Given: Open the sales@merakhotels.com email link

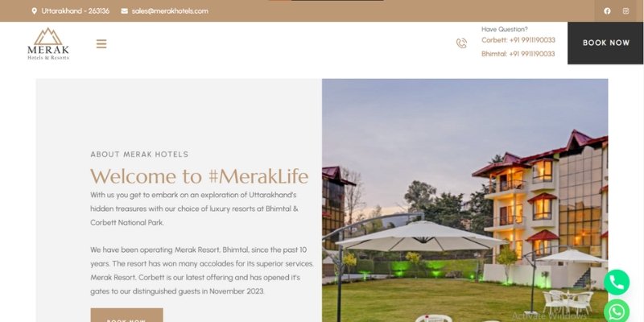Looking at the screenshot, I should pyautogui.click(x=170, y=11).
